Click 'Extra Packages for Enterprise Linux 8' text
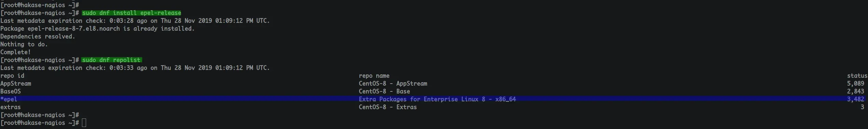 point(422,99)
